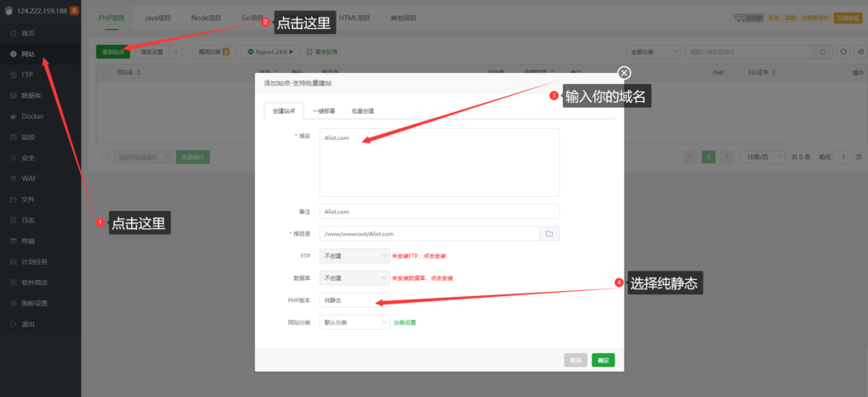Switch to the 批量创建 tab

point(363,111)
